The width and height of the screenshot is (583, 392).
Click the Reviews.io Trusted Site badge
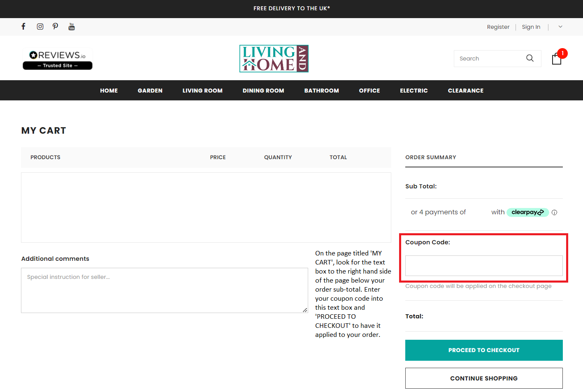coord(58,59)
